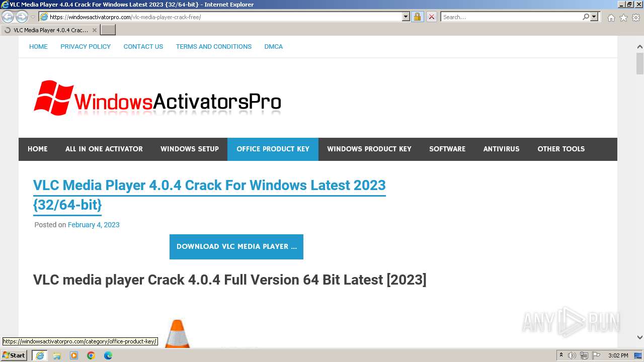Viewport: 644px width, 362px height.
Task: Open TERMS AND CONDITIONS link
Action: [214, 46]
